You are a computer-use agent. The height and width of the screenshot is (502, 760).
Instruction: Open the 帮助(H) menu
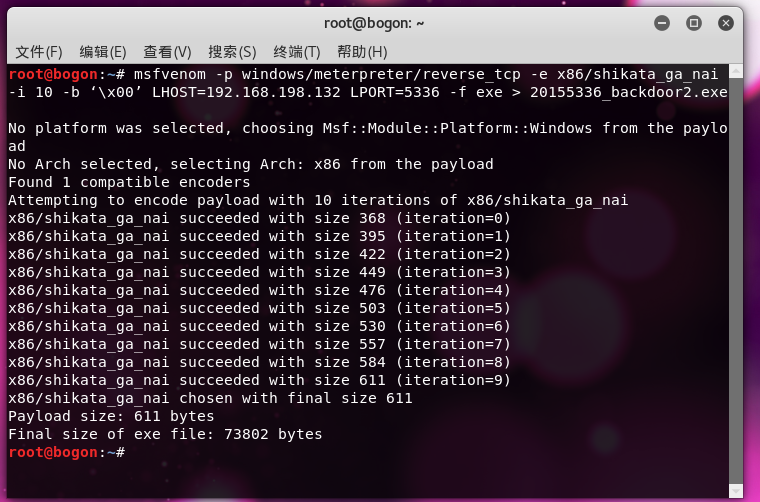point(362,52)
